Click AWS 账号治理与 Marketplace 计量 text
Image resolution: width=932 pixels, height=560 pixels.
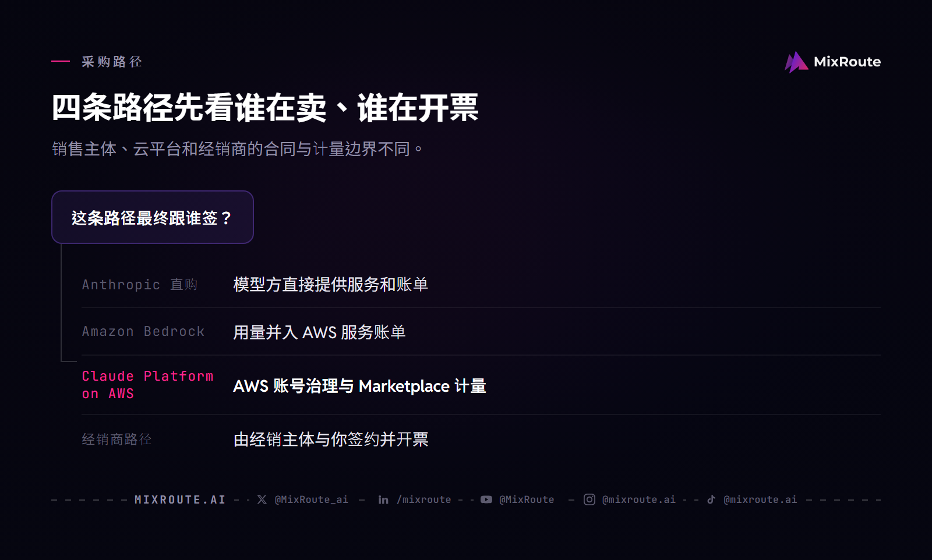point(359,385)
